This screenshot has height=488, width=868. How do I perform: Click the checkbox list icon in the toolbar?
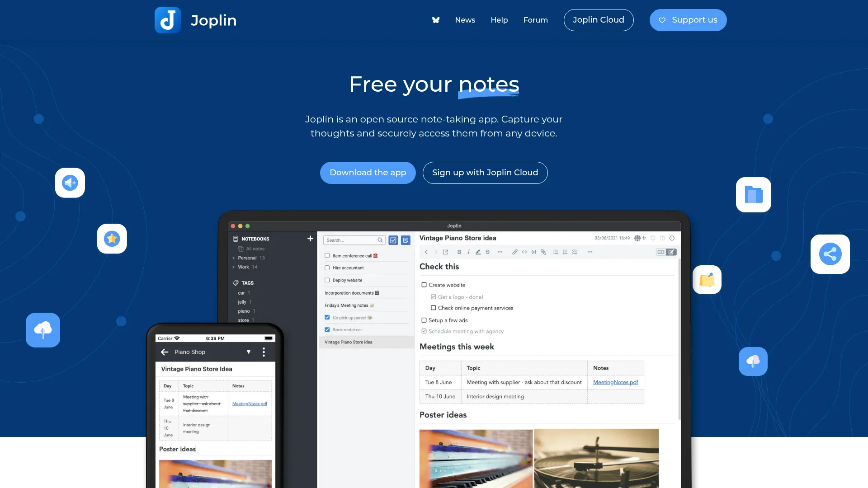(x=575, y=252)
